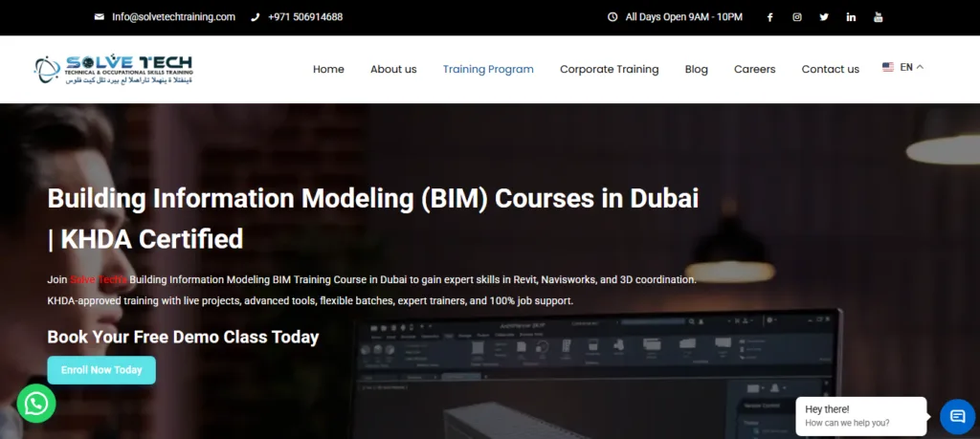
Task: Click the US flag language icon
Action: [x=887, y=68]
